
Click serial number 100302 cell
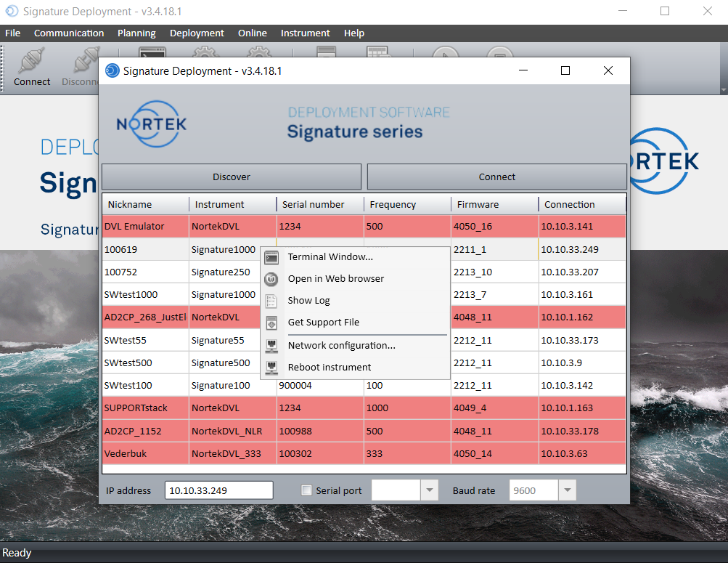point(320,453)
